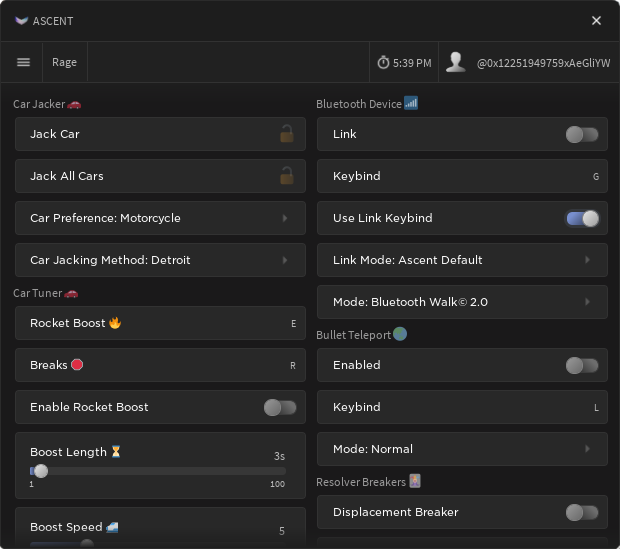Screen dimensions: 620x549
Task: Open the hamburger menu icon
Action: pos(24,62)
